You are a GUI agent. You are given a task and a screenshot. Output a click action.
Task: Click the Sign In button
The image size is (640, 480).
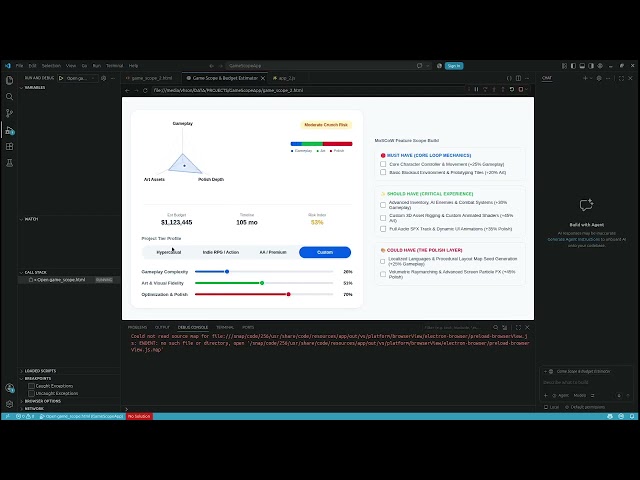(x=454, y=66)
